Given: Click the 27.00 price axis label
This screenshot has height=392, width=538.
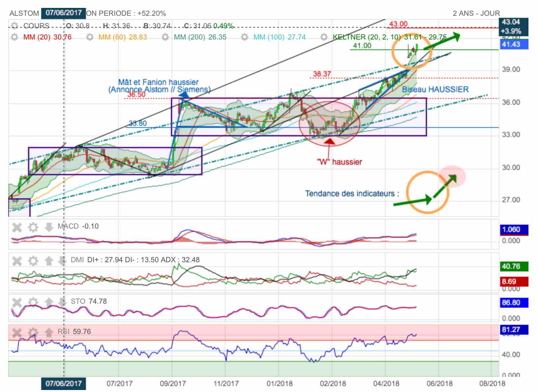Looking at the screenshot, I should coord(511,200).
